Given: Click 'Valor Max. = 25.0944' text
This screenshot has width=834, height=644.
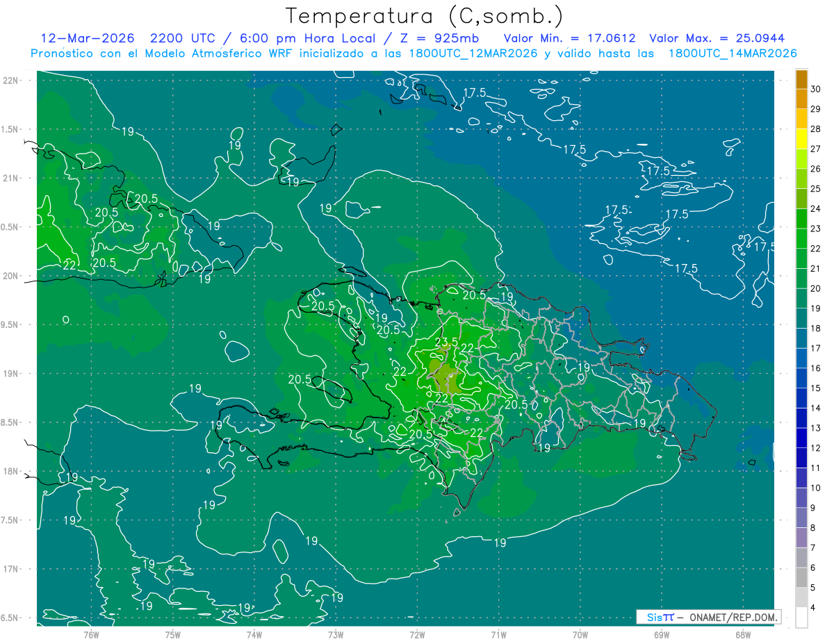Looking at the screenshot, I should point(717,38).
